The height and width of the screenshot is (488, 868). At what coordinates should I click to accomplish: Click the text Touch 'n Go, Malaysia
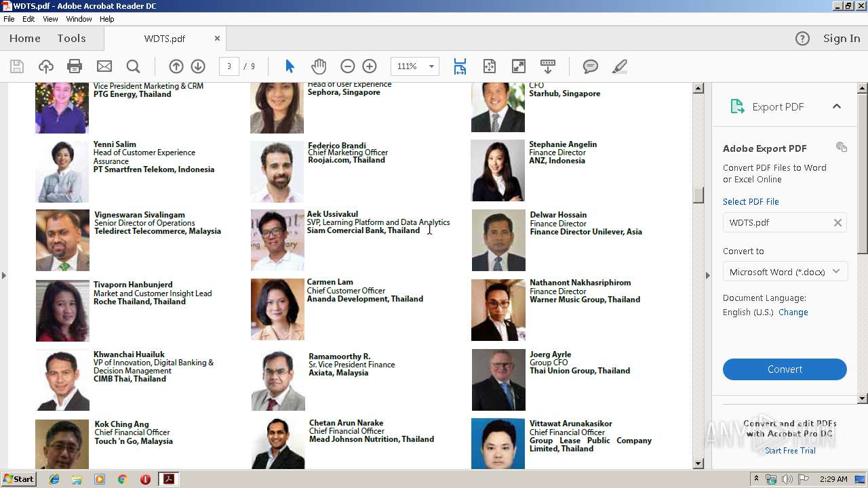(134, 441)
